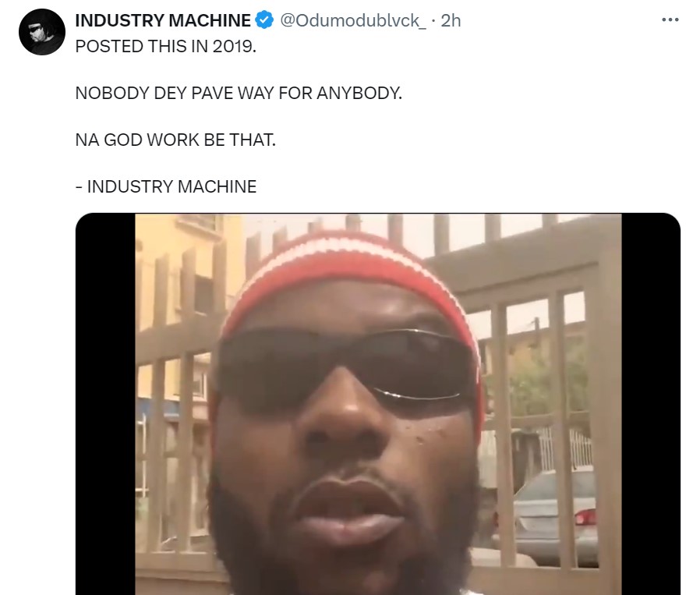This screenshot has width=700, height=595.
Task: Click the blue verified badge icon
Action: 264,20
